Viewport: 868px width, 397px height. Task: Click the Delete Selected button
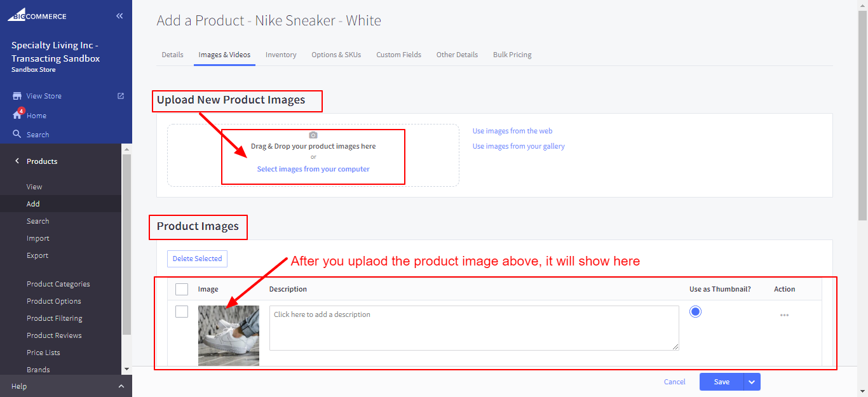coord(197,259)
